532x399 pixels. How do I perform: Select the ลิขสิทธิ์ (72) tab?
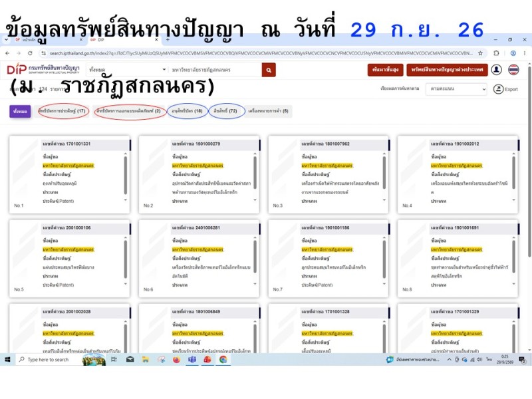225,111
